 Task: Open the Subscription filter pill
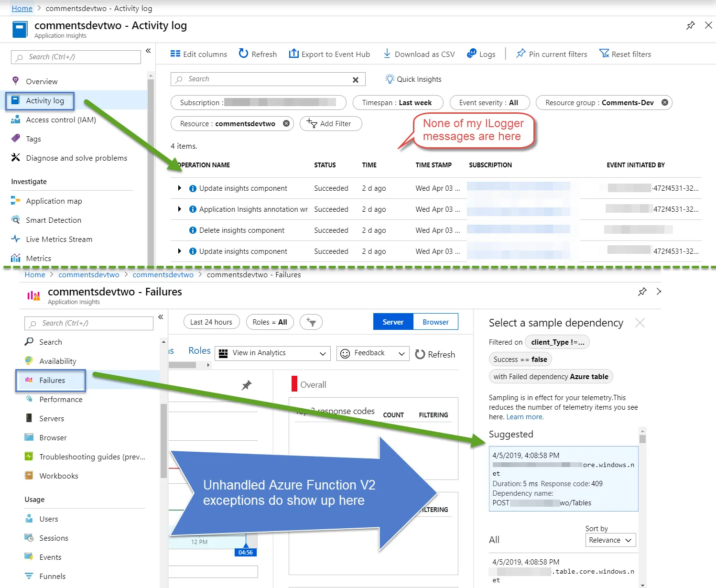point(258,102)
